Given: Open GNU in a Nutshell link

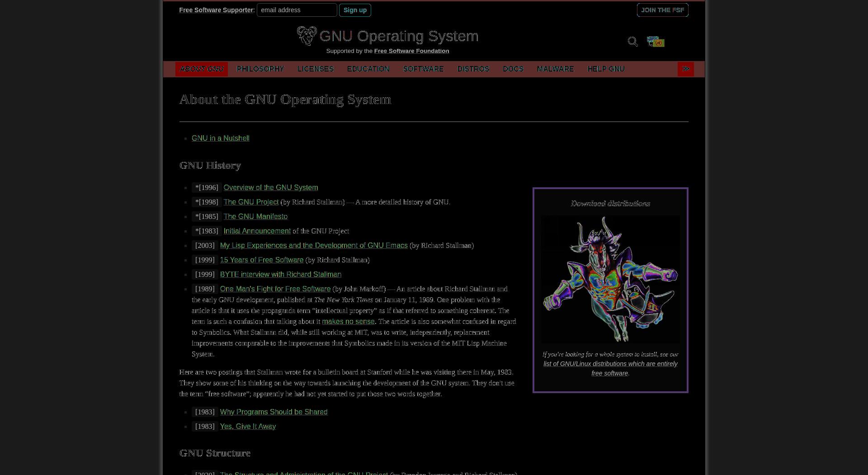Looking at the screenshot, I should click(221, 138).
